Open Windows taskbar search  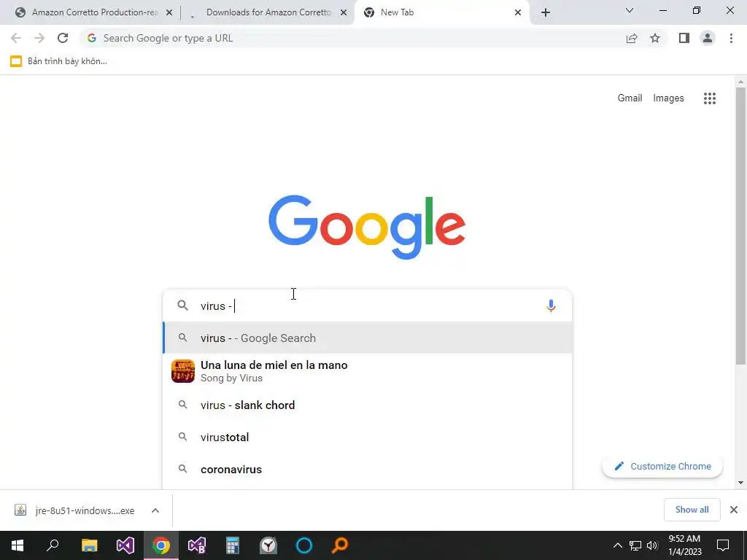(x=53, y=545)
